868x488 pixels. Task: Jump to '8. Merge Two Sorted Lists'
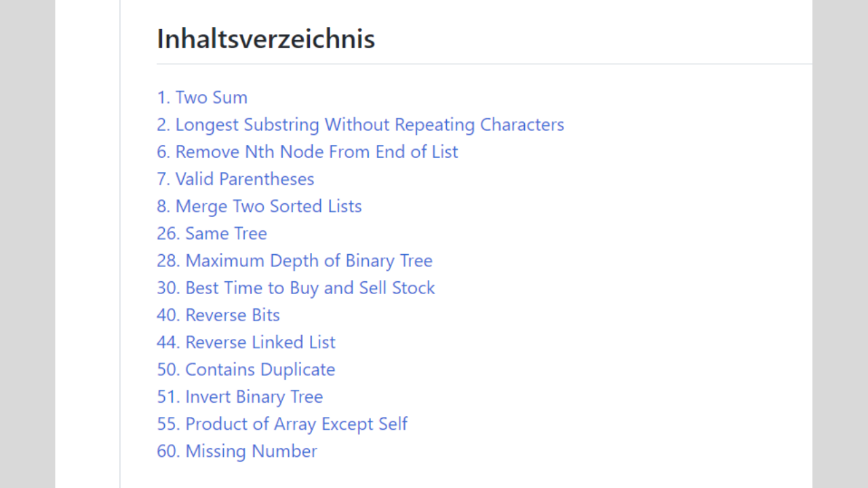coord(259,206)
